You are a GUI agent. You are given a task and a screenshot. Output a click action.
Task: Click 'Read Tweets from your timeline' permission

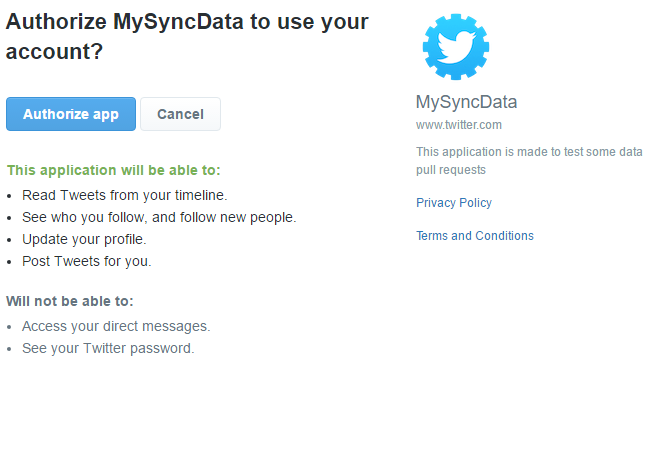coord(125,195)
